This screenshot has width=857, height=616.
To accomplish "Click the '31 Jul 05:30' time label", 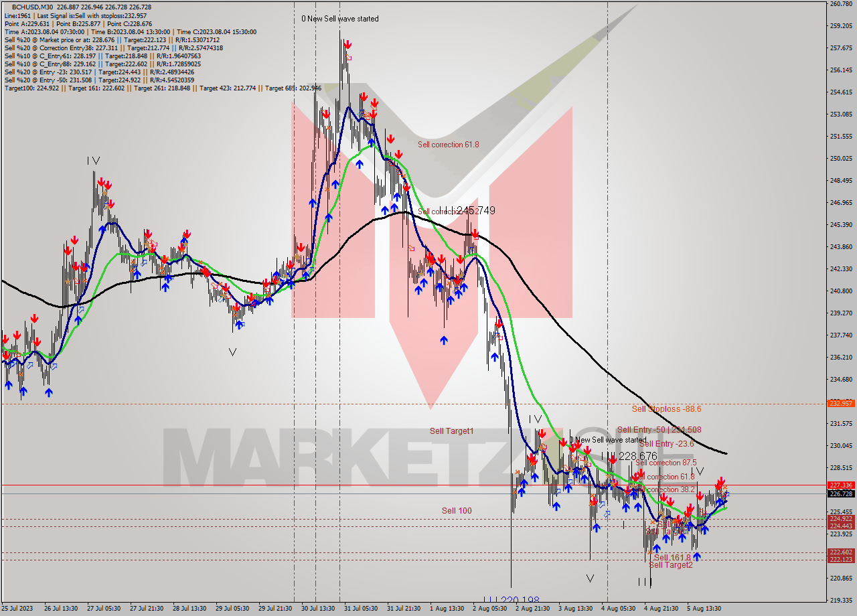I will [x=361, y=609].
